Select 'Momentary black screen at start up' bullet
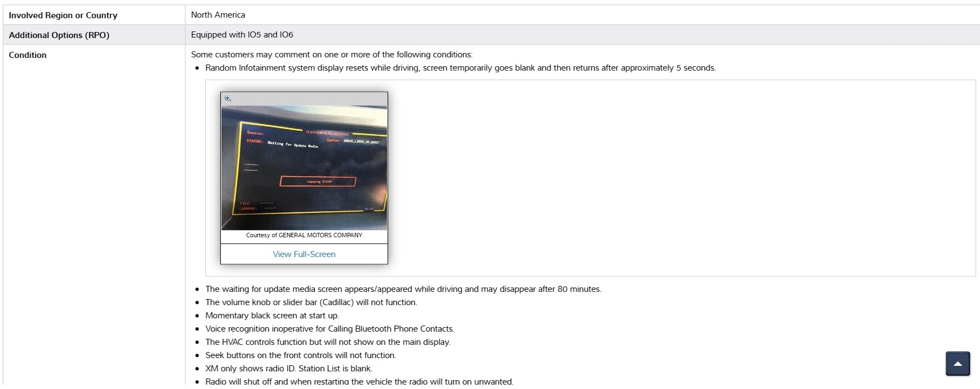This screenshot has height=389, width=980. [x=272, y=316]
